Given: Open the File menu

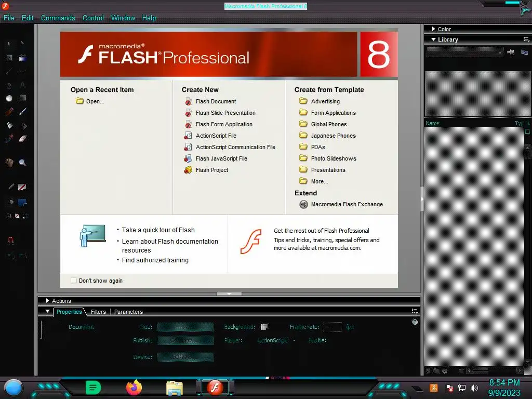Looking at the screenshot, I should coord(9,18).
